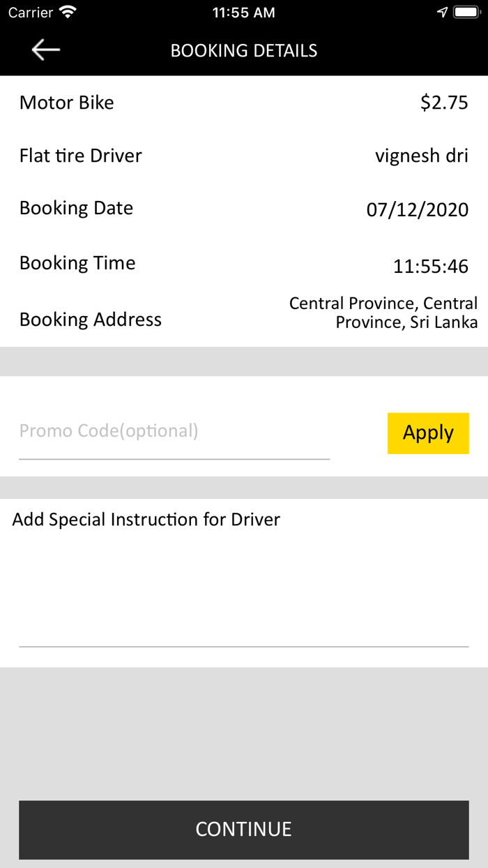This screenshot has height=868, width=488.
Task: Tap the Booking Date label
Action: pyautogui.click(x=76, y=209)
